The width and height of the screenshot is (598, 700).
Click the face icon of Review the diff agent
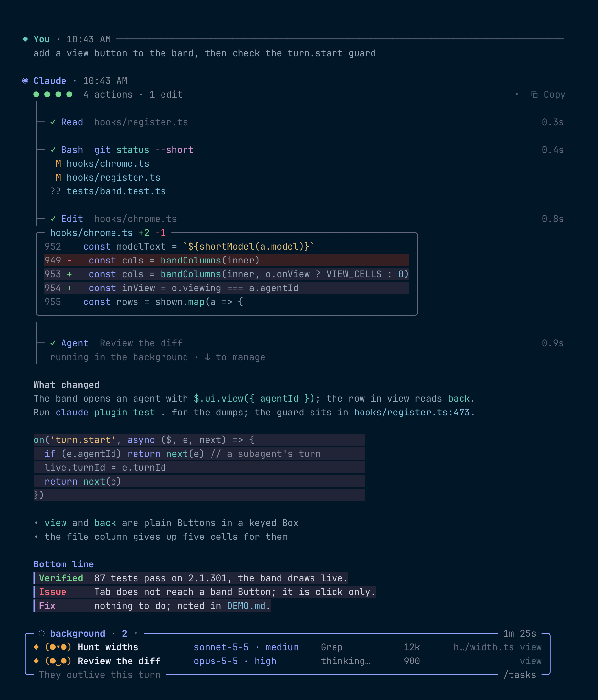(x=58, y=661)
